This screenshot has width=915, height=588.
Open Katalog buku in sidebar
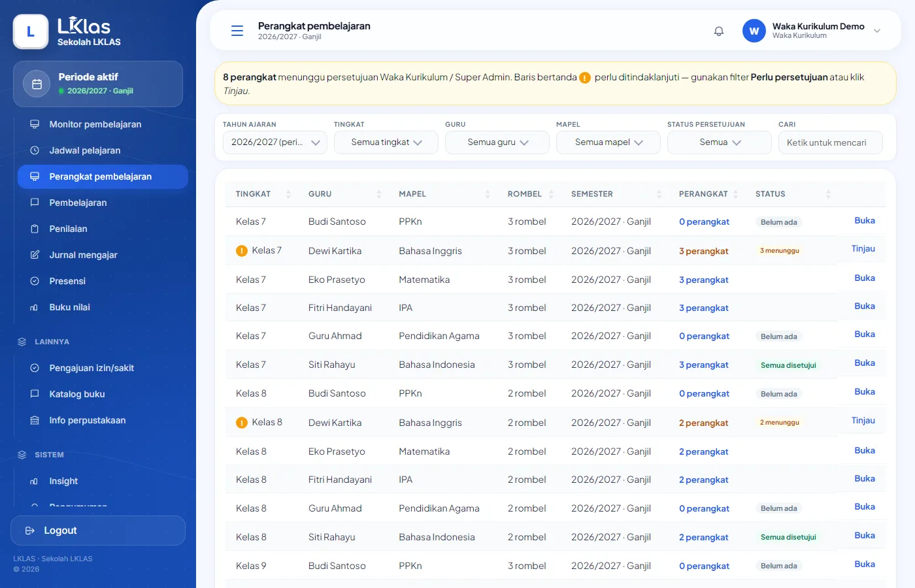click(x=103, y=394)
